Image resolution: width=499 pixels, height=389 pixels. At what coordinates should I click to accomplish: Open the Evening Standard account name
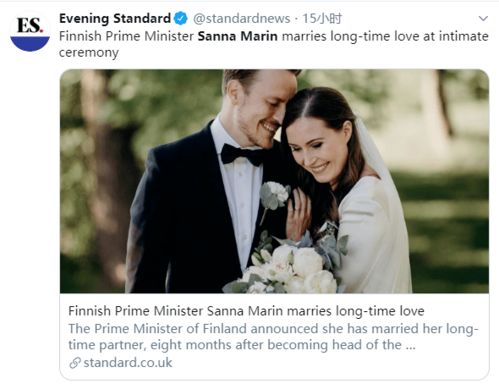coord(115,18)
